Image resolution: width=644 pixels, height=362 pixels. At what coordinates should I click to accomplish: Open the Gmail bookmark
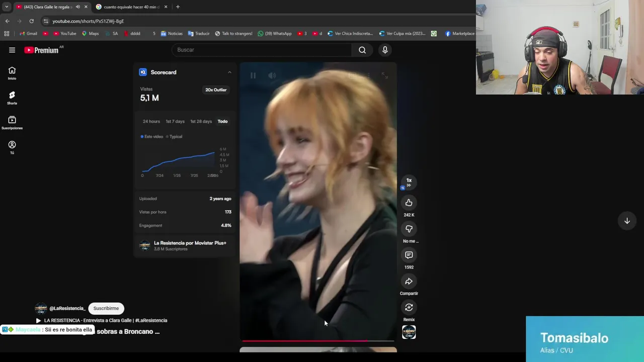[x=28, y=34]
